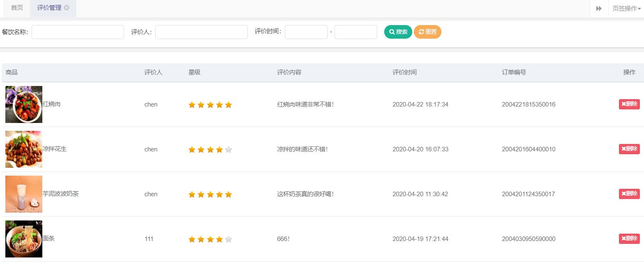Image resolution: width=644 pixels, height=262 pixels.
Task: Click the 星级 column header
Action: tap(194, 72)
